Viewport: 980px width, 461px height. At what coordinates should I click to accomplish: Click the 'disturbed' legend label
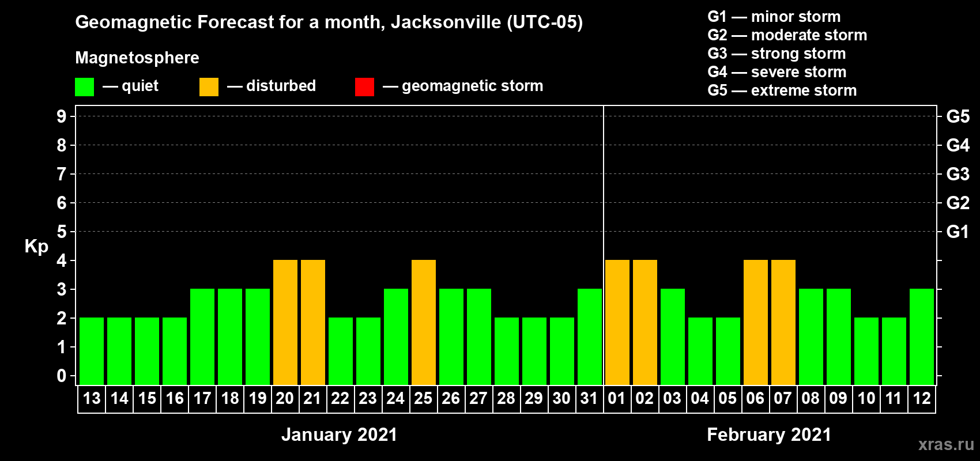(x=281, y=86)
